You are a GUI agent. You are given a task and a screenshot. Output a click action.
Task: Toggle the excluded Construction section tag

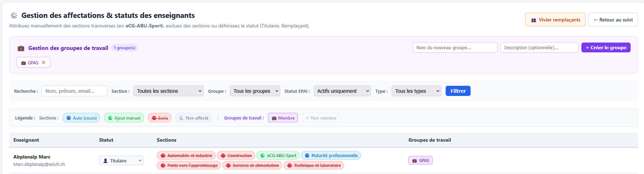click(x=236, y=155)
